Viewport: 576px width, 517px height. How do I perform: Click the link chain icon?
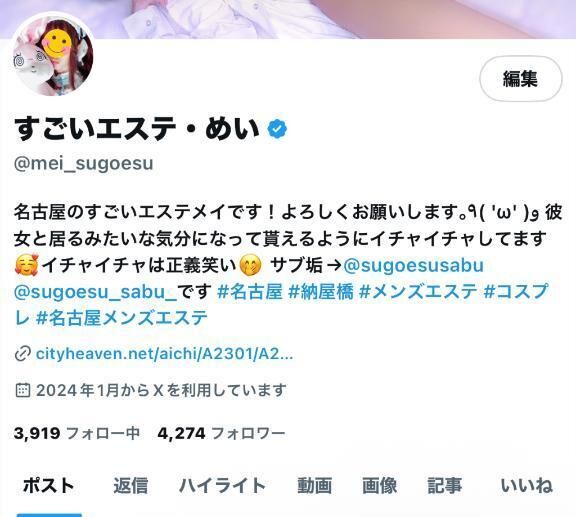pos(22,354)
